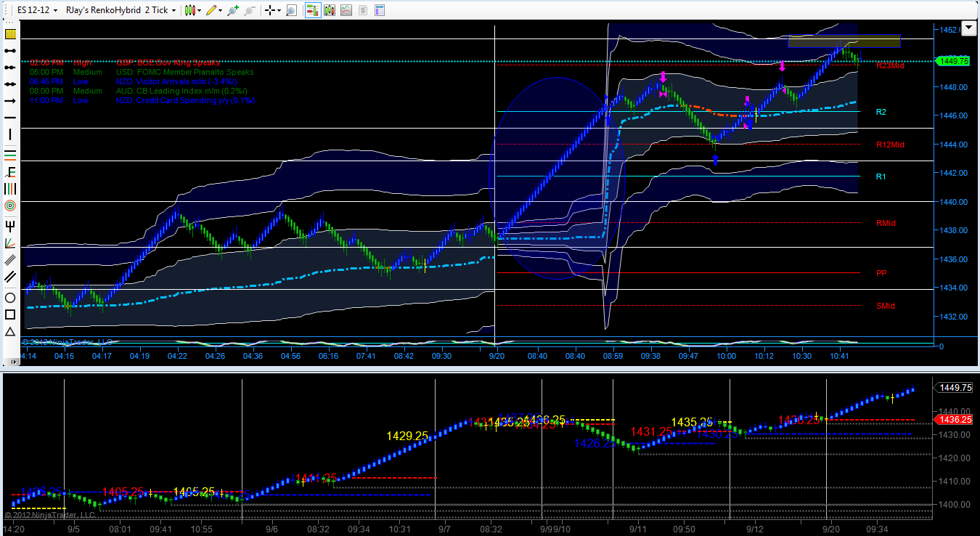Image resolution: width=980 pixels, height=536 pixels.
Task: Click the crosshair cursor icon
Action: coord(271,10)
